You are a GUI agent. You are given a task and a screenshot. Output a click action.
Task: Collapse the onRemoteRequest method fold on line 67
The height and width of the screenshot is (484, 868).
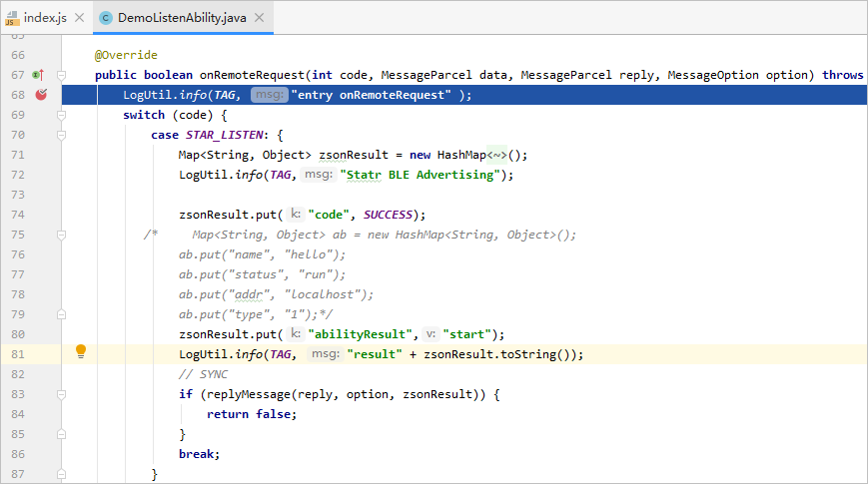click(62, 75)
